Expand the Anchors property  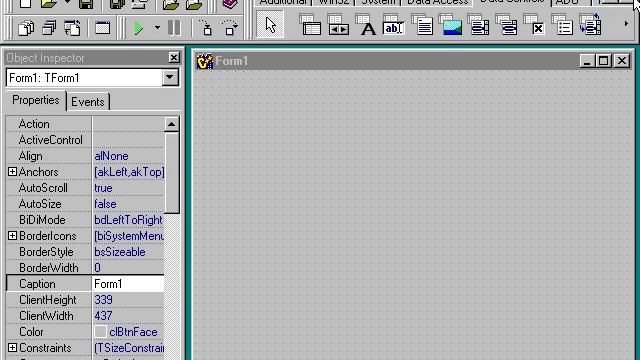pos(12,172)
